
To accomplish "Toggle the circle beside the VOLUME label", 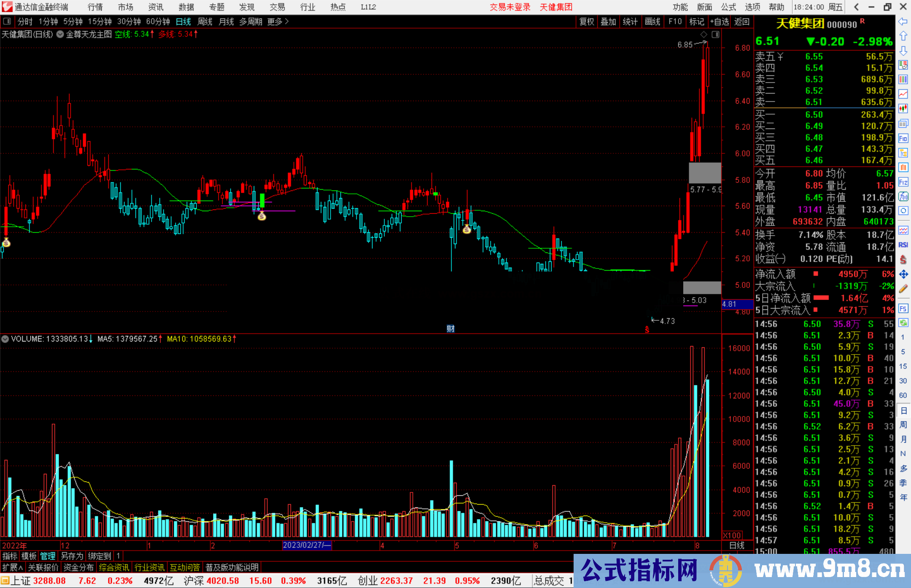I will tap(5, 339).
